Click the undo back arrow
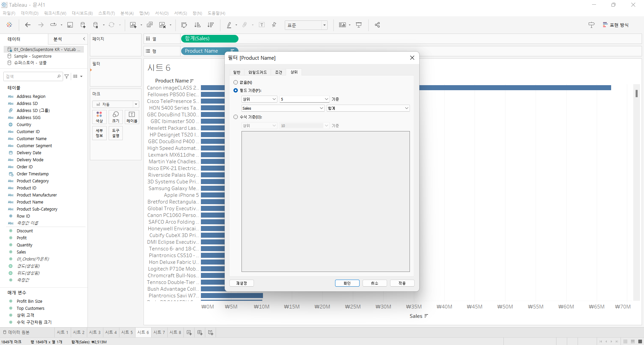This screenshot has width=644, height=345. click(28, 25)
